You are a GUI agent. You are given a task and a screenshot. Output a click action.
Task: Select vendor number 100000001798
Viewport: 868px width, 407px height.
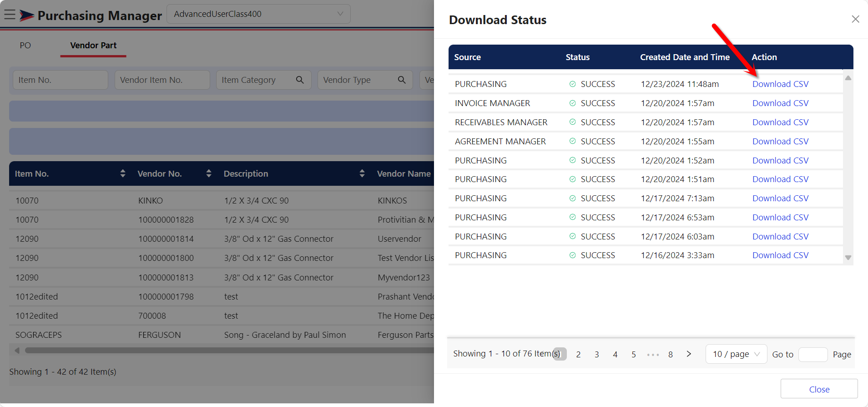(x=166, y=297)
